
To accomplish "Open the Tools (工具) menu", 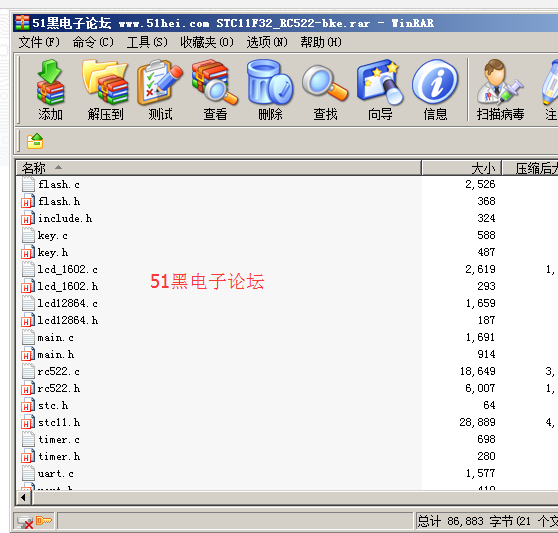I will coord(147,42).
